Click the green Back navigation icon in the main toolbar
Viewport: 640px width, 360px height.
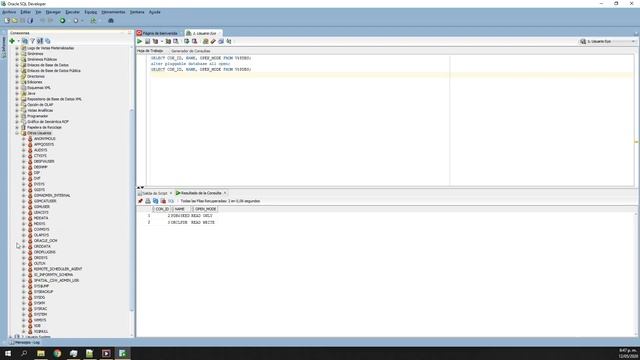(62, 20)
